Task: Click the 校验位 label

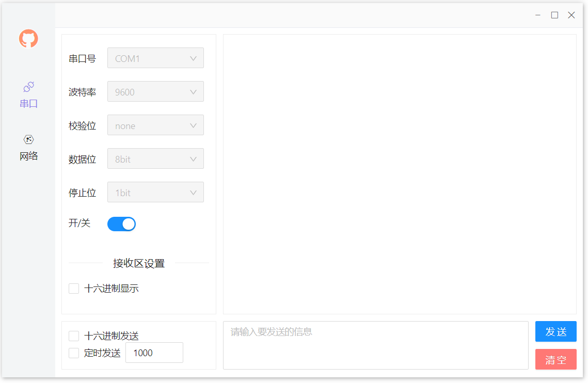Action: [82, 125]
